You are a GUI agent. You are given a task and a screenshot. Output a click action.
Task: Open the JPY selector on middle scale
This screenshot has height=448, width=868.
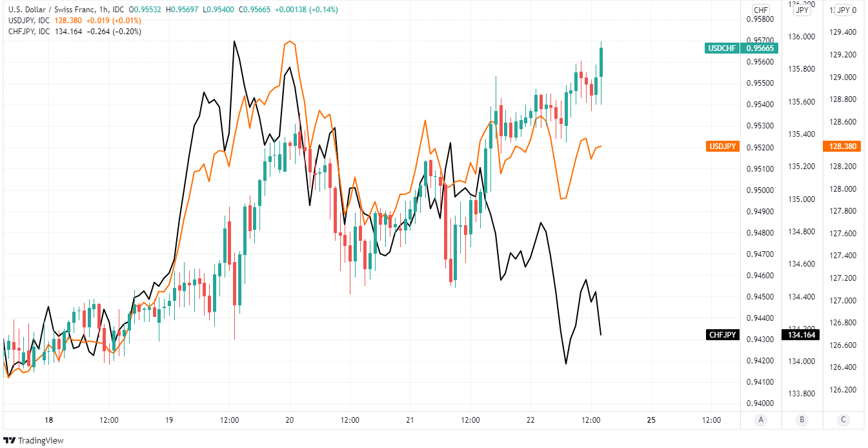tap(802, 10)
